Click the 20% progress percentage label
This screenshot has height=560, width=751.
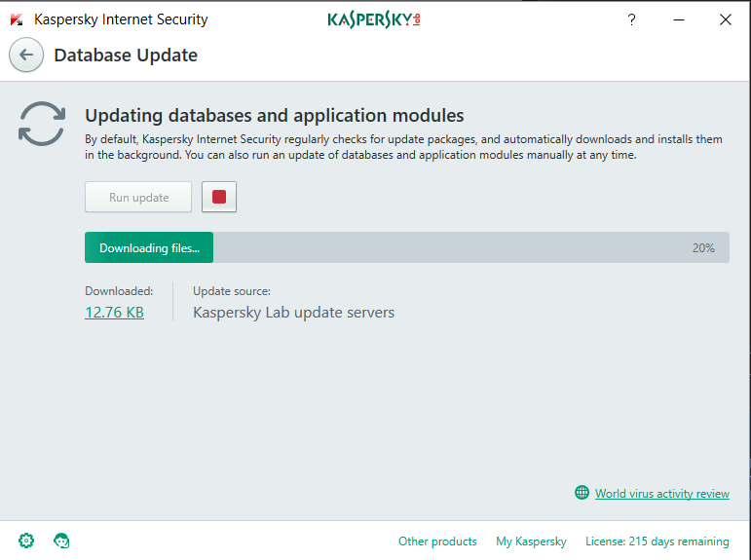(703, 248)
